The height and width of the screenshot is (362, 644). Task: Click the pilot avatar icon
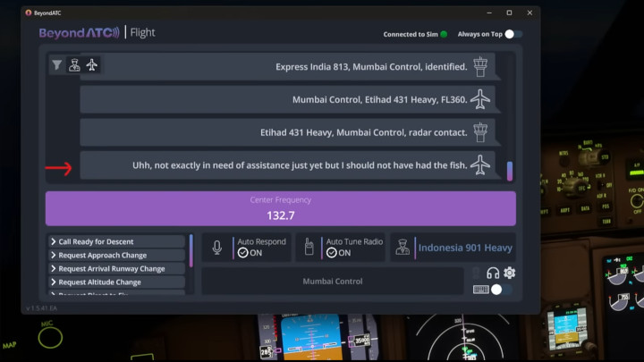click(x=402, y=248)
